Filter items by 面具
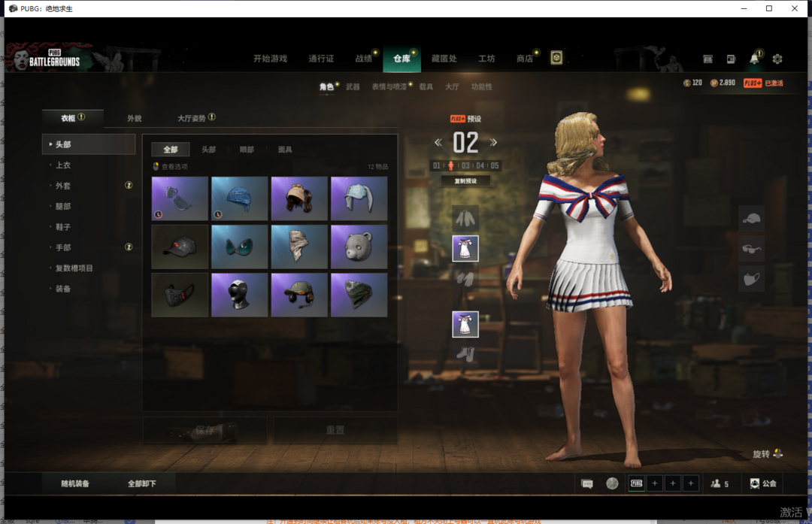The height and width of the screenshot is (524, 812). click(x=285, y=150)
